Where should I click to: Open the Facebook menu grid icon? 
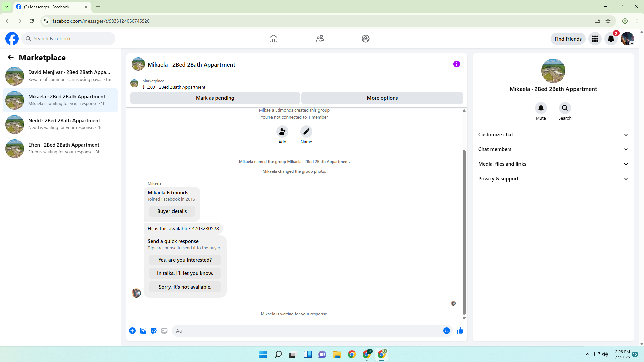(595, 39)
